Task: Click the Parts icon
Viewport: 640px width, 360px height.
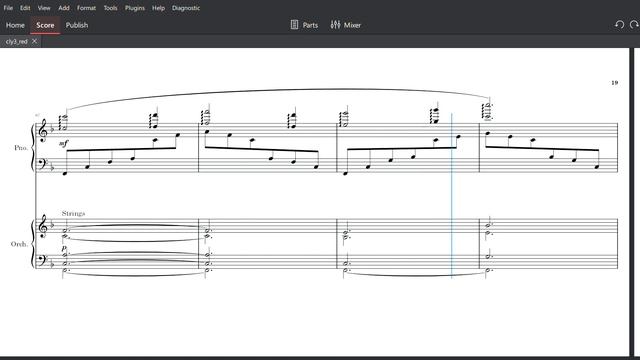Action: (x=294, y=25)
